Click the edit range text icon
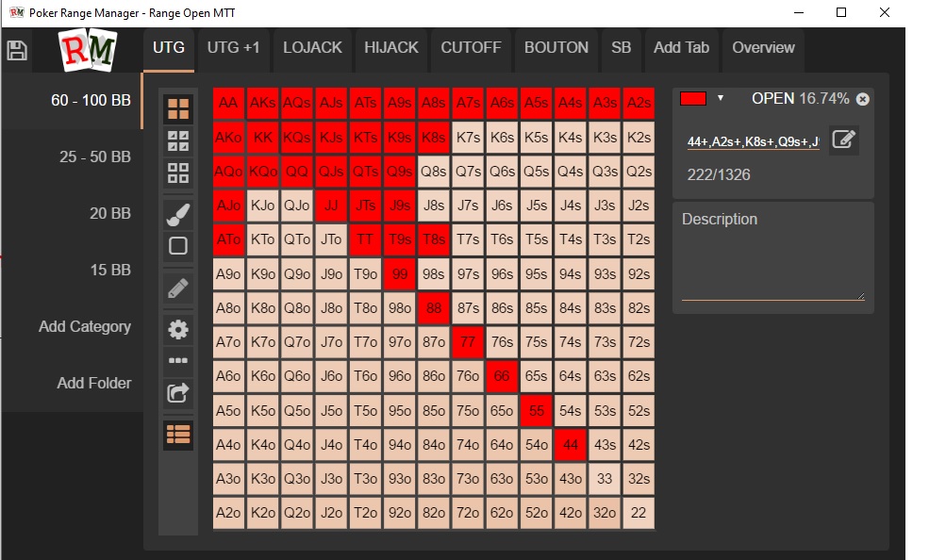This screenshot has width=946, height=560. [844, 140]
